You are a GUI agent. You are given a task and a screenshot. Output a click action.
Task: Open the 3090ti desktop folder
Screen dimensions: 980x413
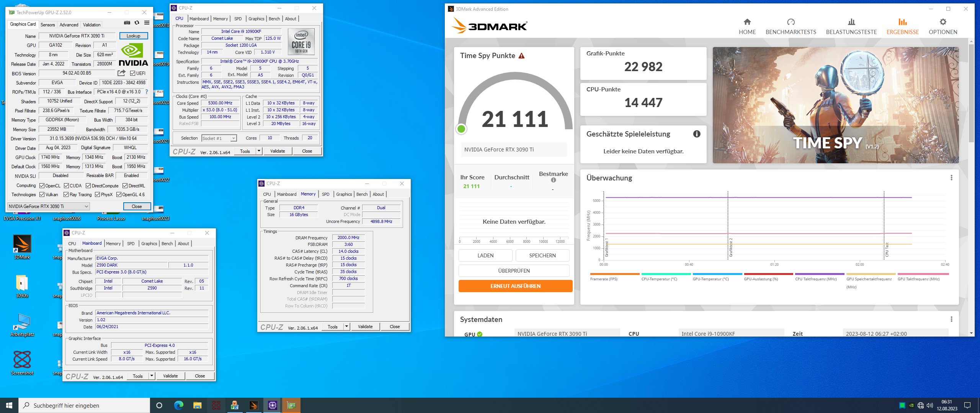click(x=22, y=286)
